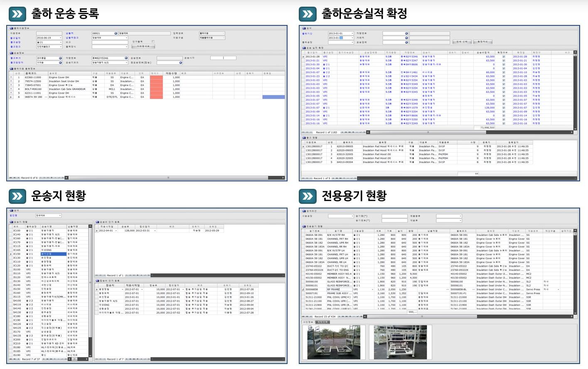Toggle confirm checkbox for the 2013-01-14 shipment row
This screenshot has width=588, height=369.
click(x=504, y=116)
